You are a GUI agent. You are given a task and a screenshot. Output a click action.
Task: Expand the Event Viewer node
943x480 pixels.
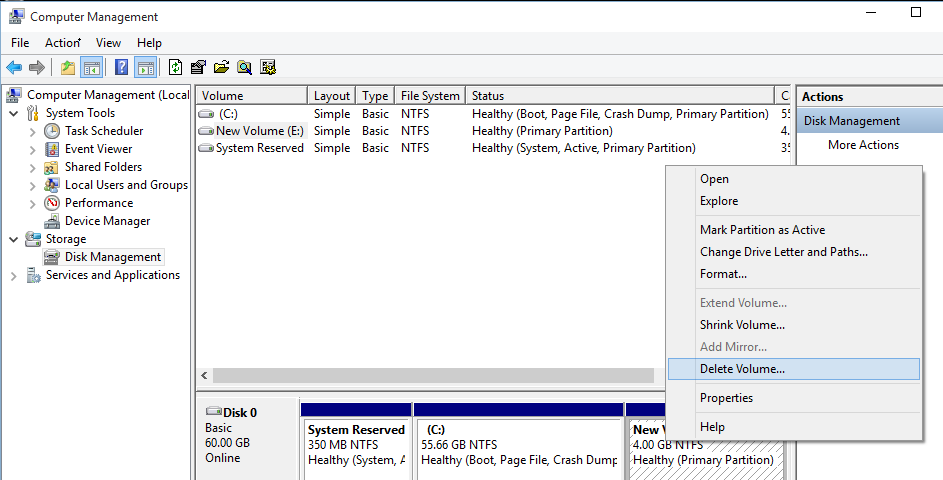33,149
